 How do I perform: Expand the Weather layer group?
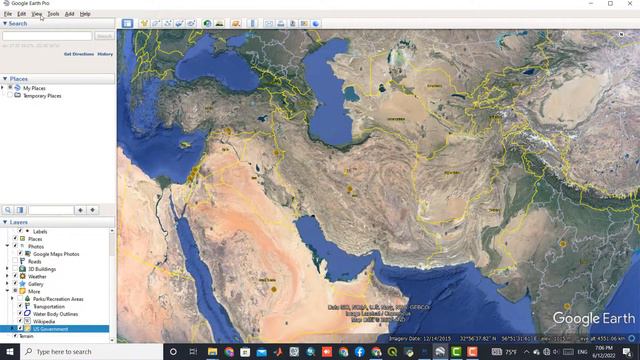(x=7, y=276)
